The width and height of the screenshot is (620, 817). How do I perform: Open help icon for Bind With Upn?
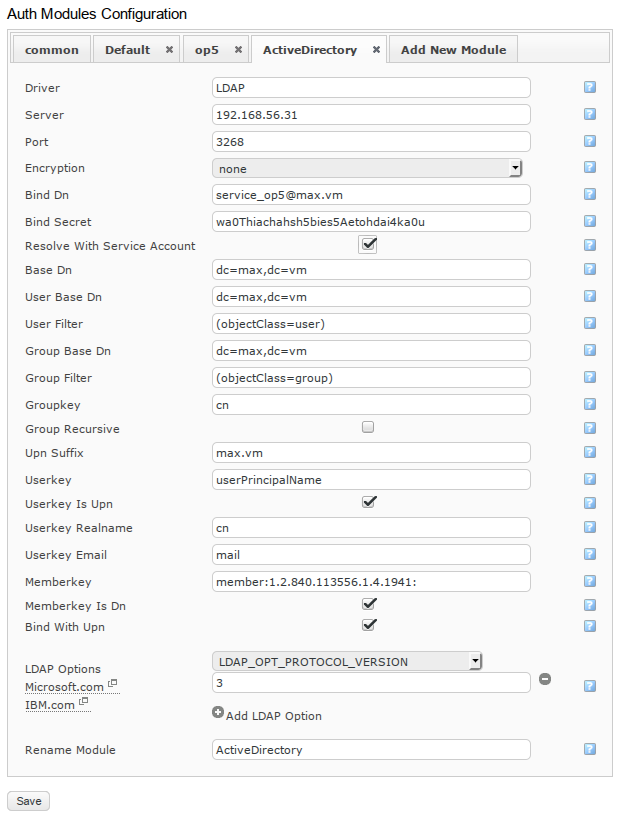coord(589,627)
